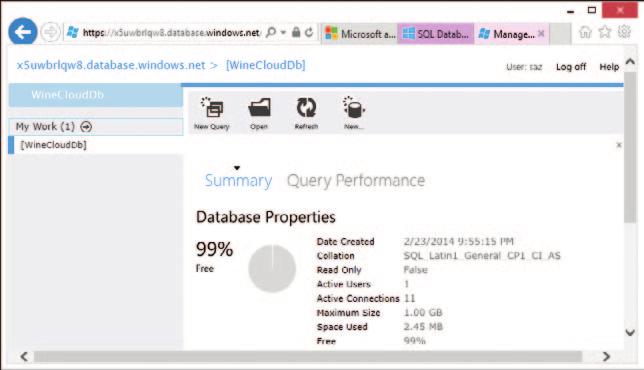Viewport: 644px width, 370px height.
Task: Click the collation value SQL_Latin1_General_CP1_CI_AS
Action: pyautogui.click(x=482, y=256)
